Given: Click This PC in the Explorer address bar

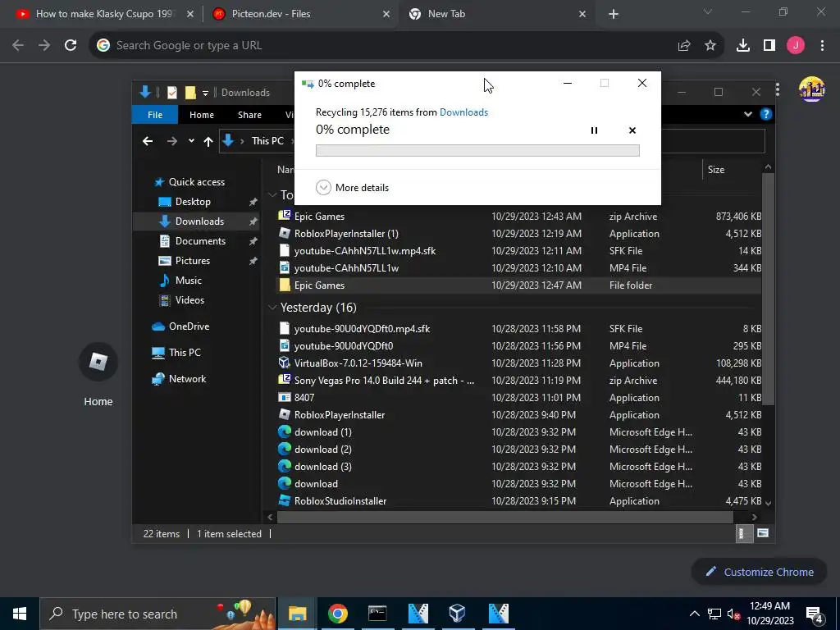Looking at the screenshot, I should tap(267, 141).
